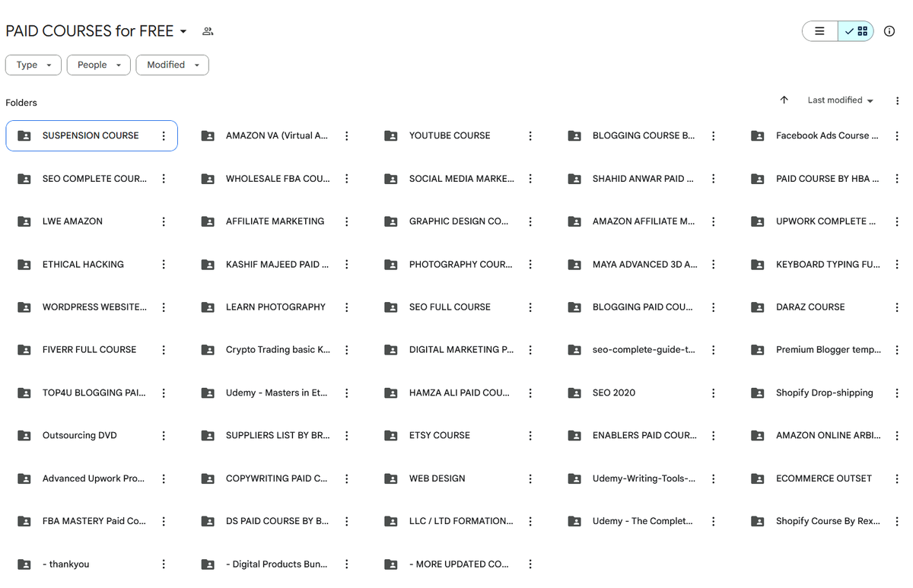Select the LLC / LTD FORMATION... folder
This screenshot has height=588, width=913.
(458, 521)
